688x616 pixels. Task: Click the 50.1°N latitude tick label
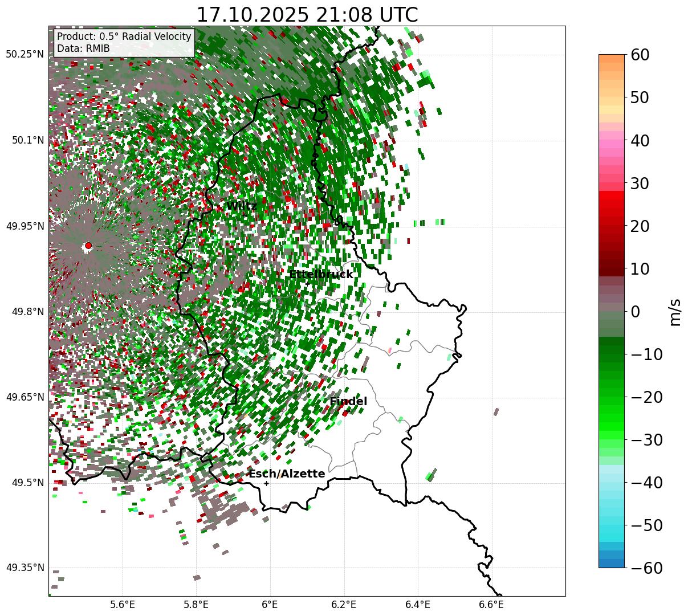27,140
